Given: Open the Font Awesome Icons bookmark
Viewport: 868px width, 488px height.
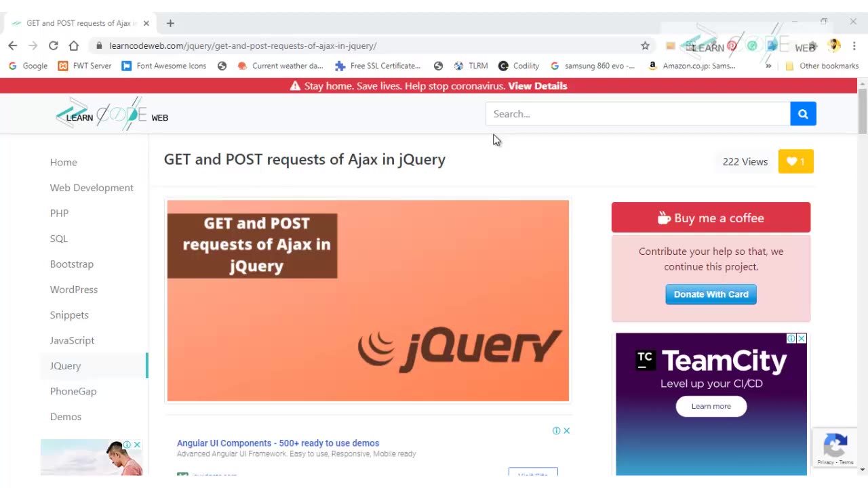Looking at the screenshot, I should (x=164, y=66).
